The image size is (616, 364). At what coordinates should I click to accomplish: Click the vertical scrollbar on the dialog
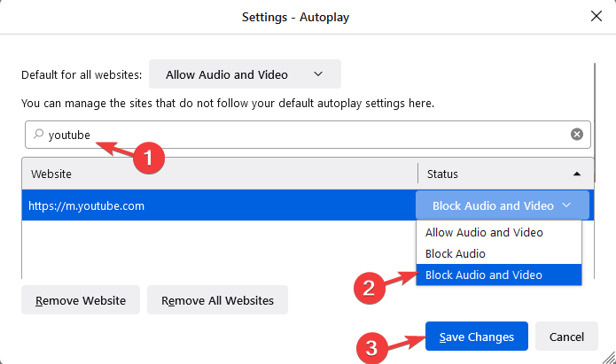pyautogui.click(x=595, y=122)
